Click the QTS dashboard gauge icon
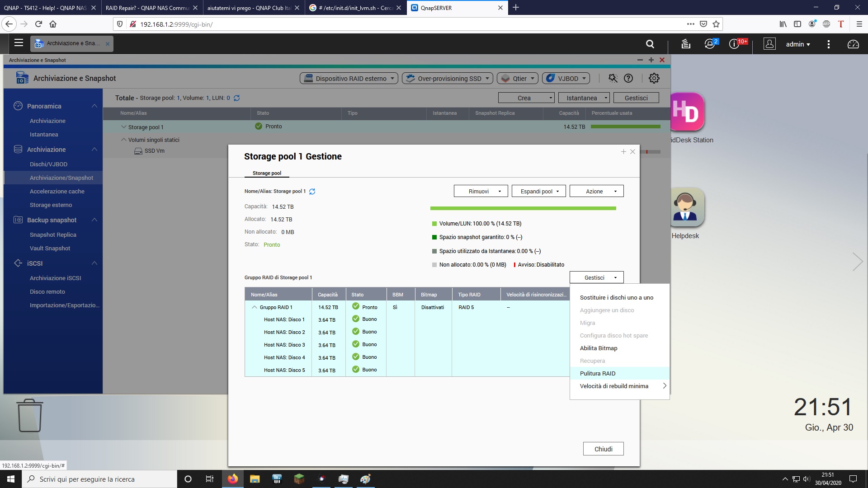Screen dimensions: 868x488 [x=853, y=44]
